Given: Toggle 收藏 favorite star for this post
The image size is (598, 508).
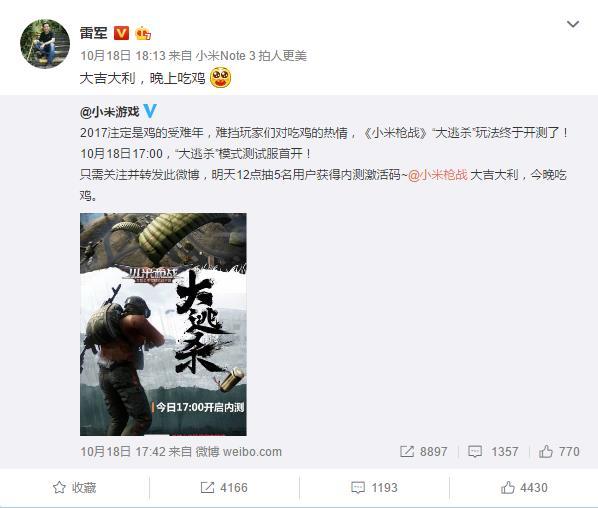Looking at the screenshot, I should pyautogui.click(x=74, y=487).
